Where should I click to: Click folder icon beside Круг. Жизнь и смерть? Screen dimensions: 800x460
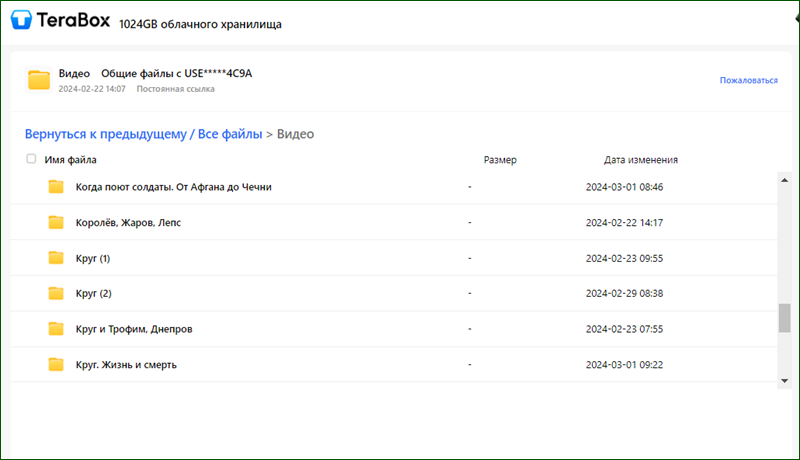point(56,365)
